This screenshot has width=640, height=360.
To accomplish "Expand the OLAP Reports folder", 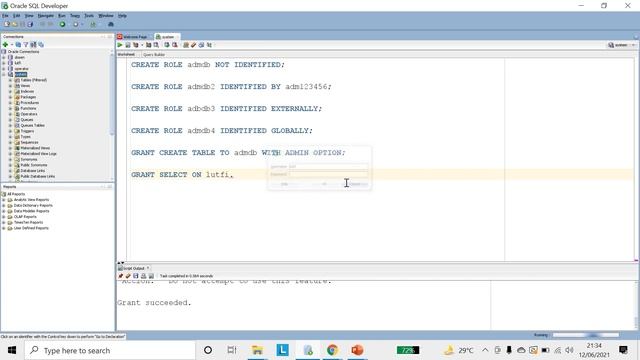I will coord(4,217).
